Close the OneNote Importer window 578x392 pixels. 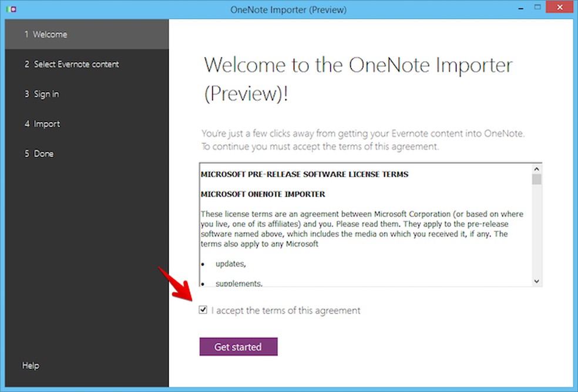pyautogui.click(x=560, y=7)
